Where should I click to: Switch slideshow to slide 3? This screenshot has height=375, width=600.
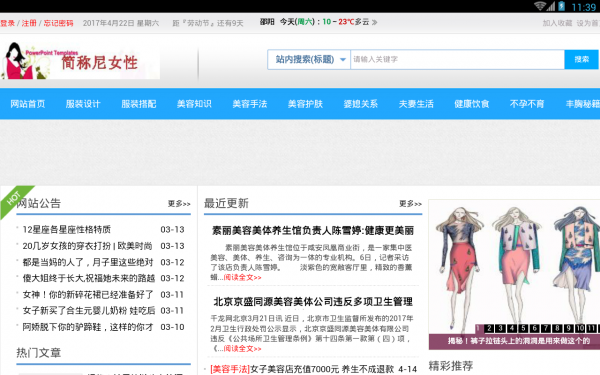pos(500,328)
